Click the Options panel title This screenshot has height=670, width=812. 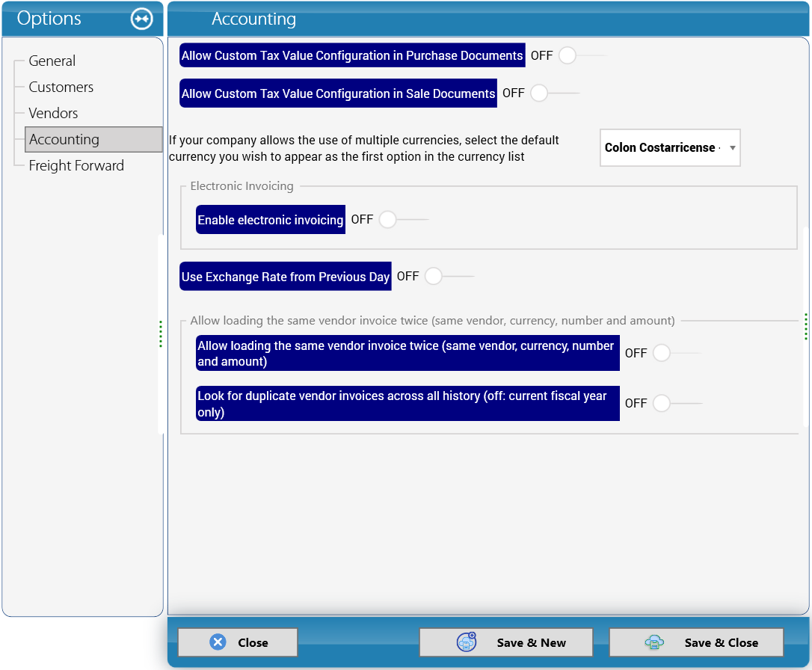(49, 18)
